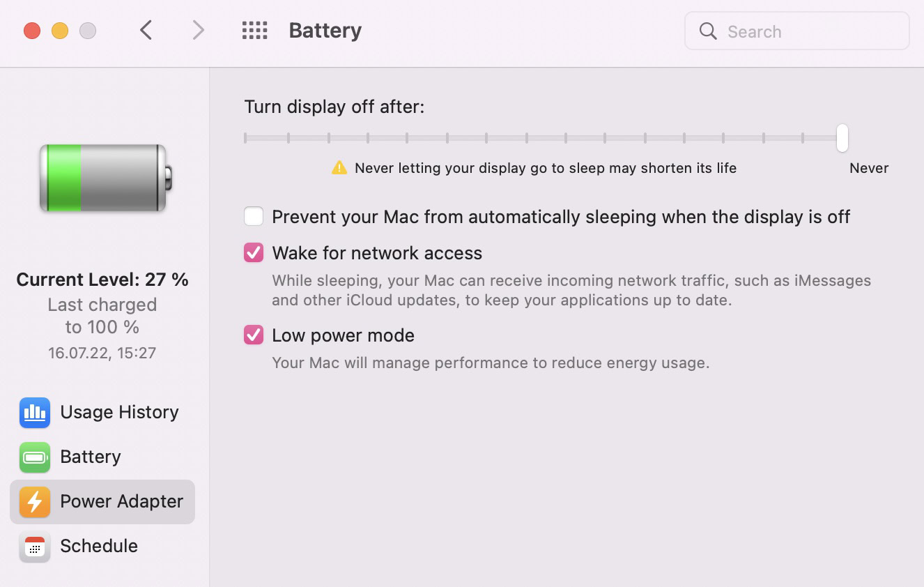Go back with the left chevron
The image size is (924, 587).
[x=146, y=31]
